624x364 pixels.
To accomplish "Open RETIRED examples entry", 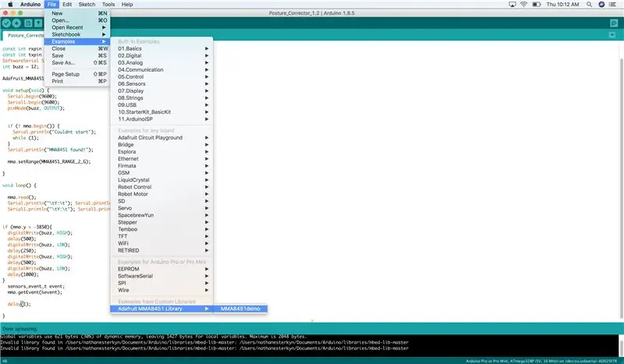I will [161, 251].
